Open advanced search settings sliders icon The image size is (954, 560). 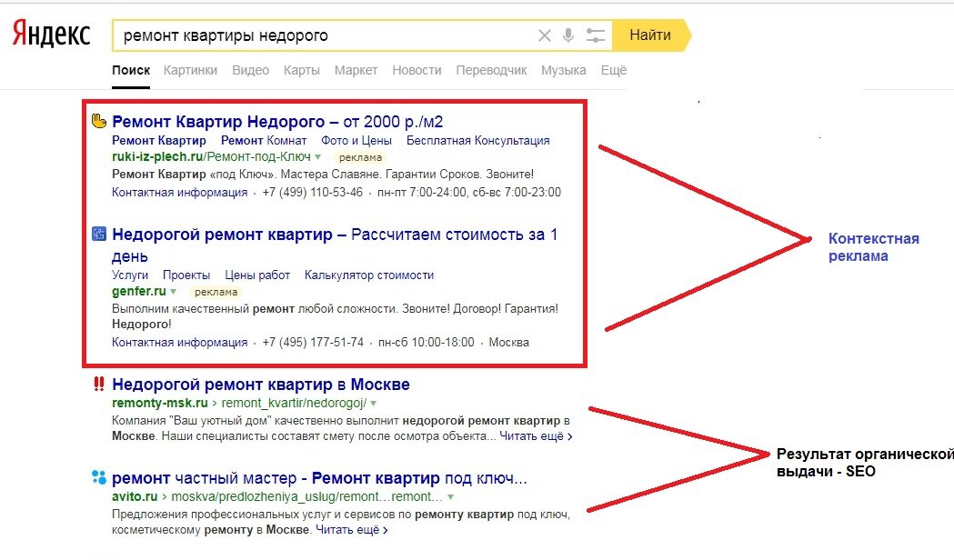[x=596, y=35]
